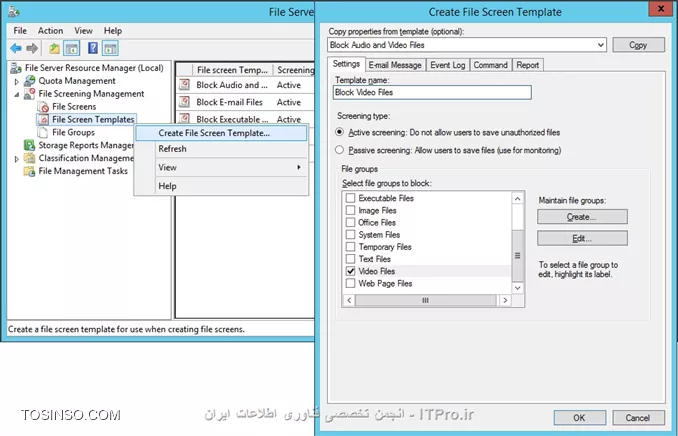This screenshot has width=678, height=436.
Task: Uncheck the Video Files checkbox
Action: click(x=351, y=271)
